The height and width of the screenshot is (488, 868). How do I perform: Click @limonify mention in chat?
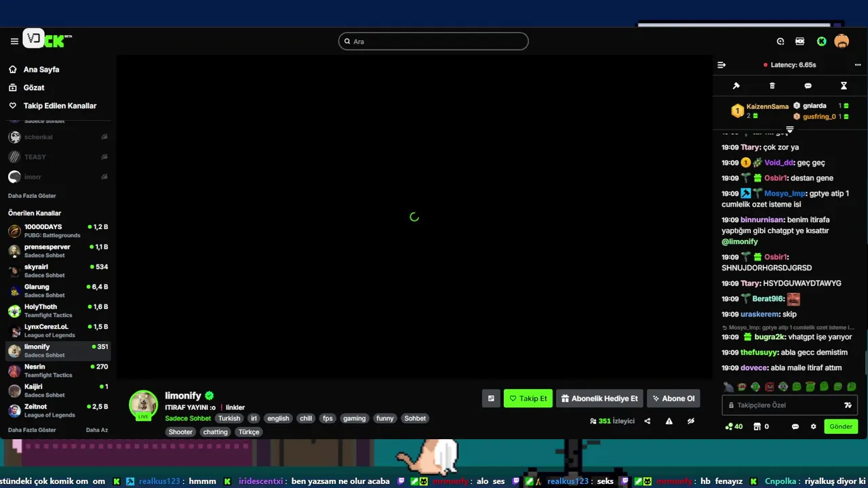coord(740,241)
